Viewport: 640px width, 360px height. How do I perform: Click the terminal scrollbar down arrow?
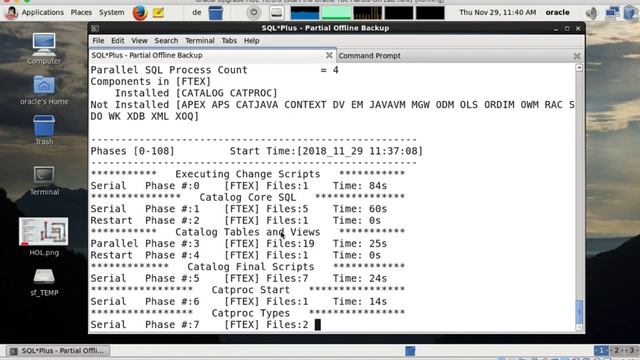coord(579,327)
